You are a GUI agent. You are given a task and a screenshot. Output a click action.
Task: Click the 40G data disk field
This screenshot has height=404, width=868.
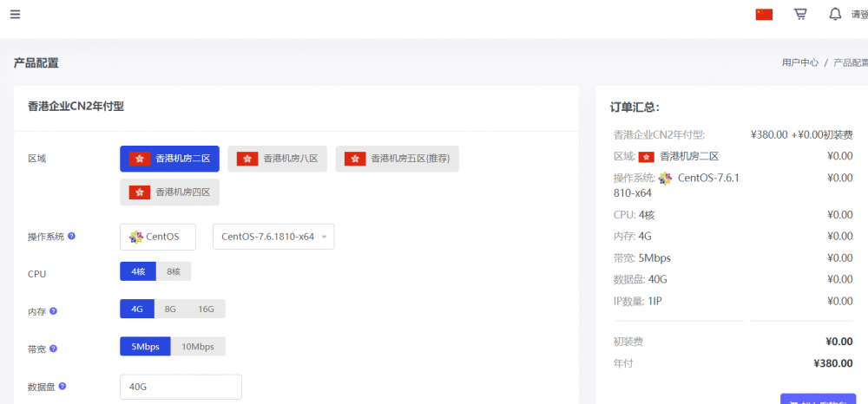point(181,387)
